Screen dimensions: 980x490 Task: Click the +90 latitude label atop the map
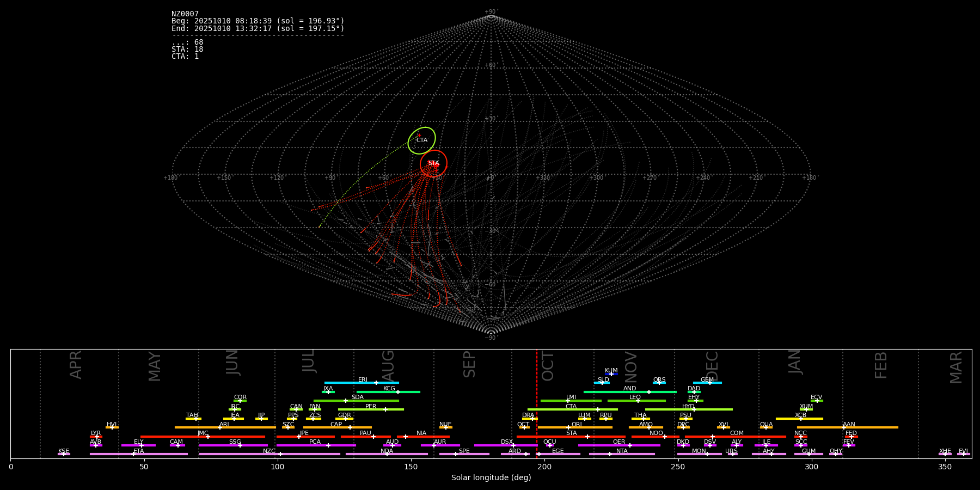(x=491, y=12)
